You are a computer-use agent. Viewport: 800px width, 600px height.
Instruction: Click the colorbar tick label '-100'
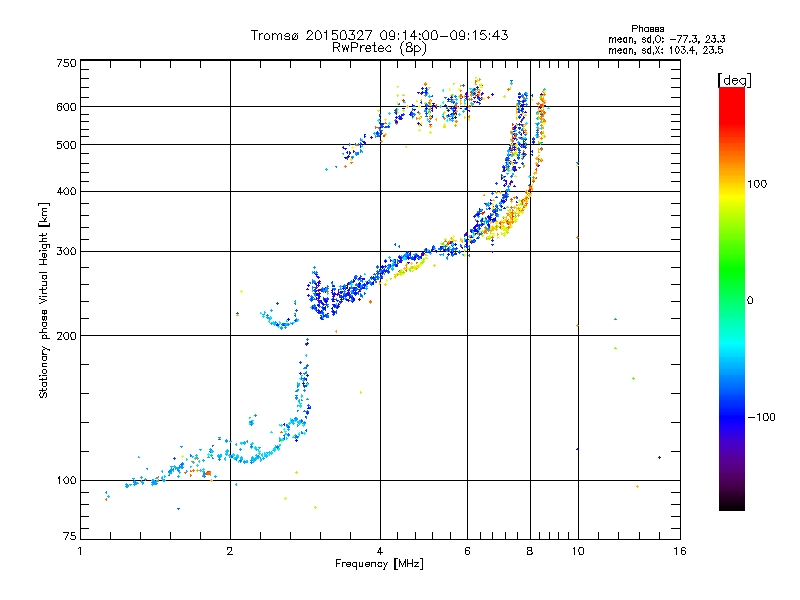[x=761, y=417]
